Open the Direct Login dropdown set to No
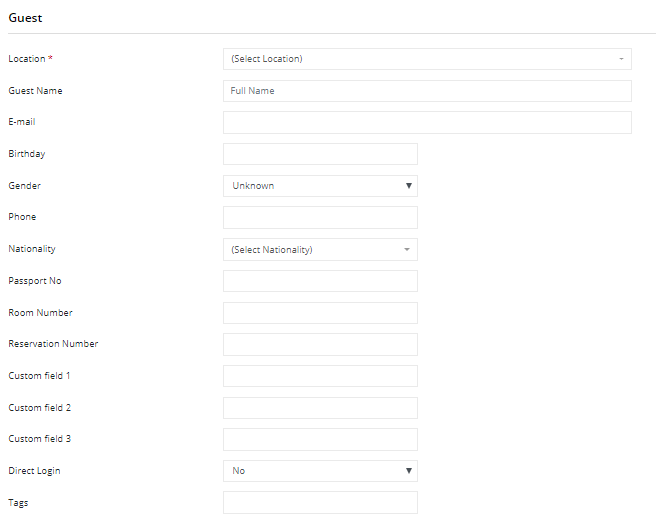The height and width of the screenshot is (529, 656). [x=320, y=471]
